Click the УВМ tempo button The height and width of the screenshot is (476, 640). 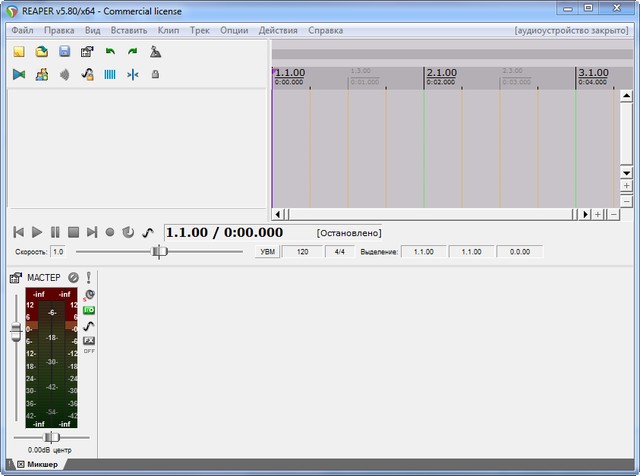pos(267,252)
